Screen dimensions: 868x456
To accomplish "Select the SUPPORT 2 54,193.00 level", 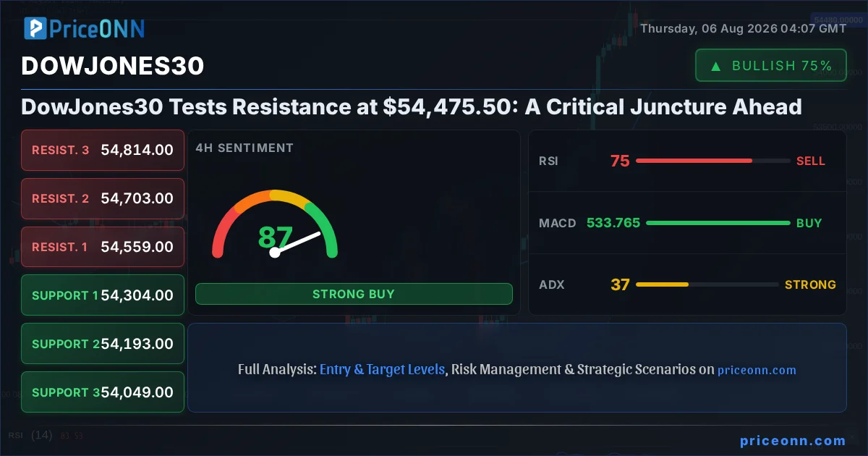I will pos(103,344).
